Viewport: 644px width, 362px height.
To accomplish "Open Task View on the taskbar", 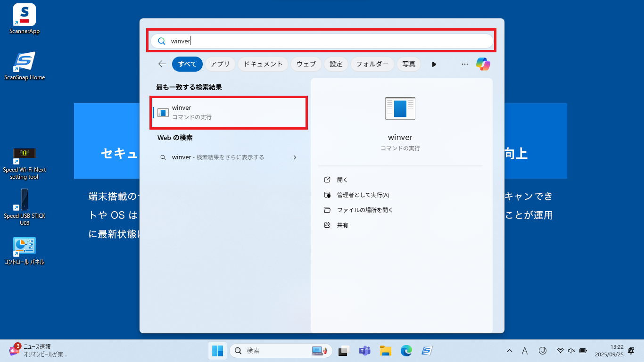I will click(x=344, y=351).
